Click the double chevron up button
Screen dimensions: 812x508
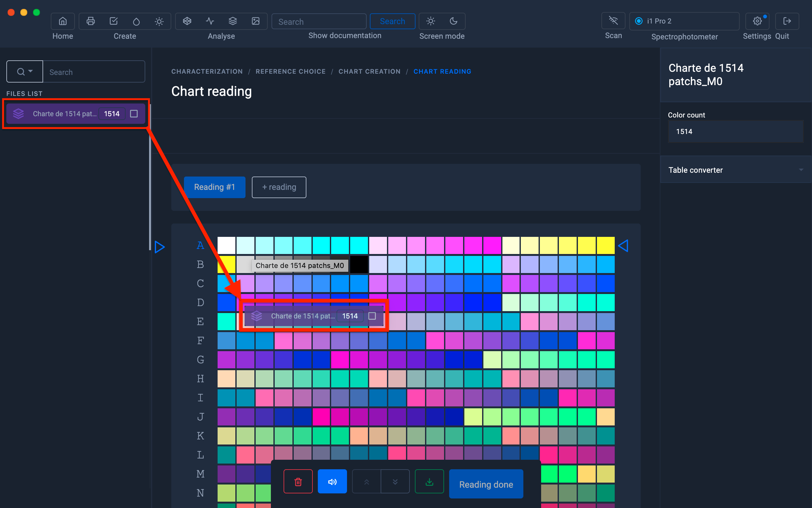(x=366, y=481)
